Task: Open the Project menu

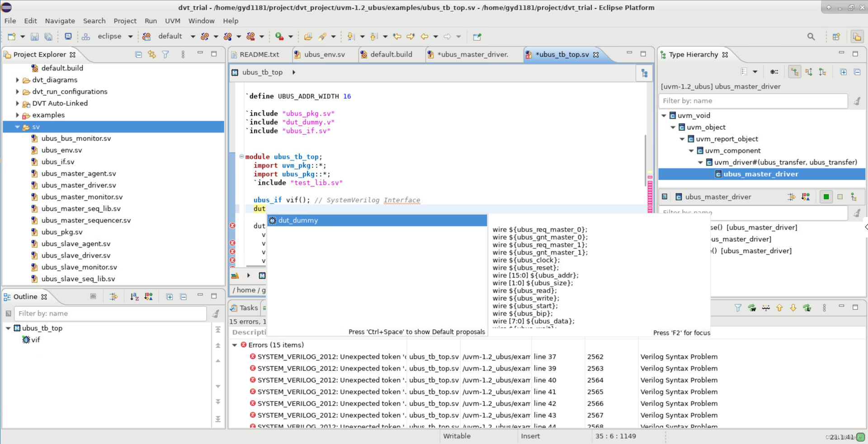Action: tap(125, 21)
